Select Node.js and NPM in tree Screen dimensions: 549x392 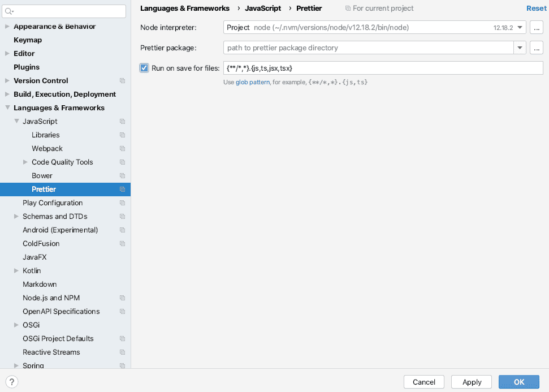(51, 298)
